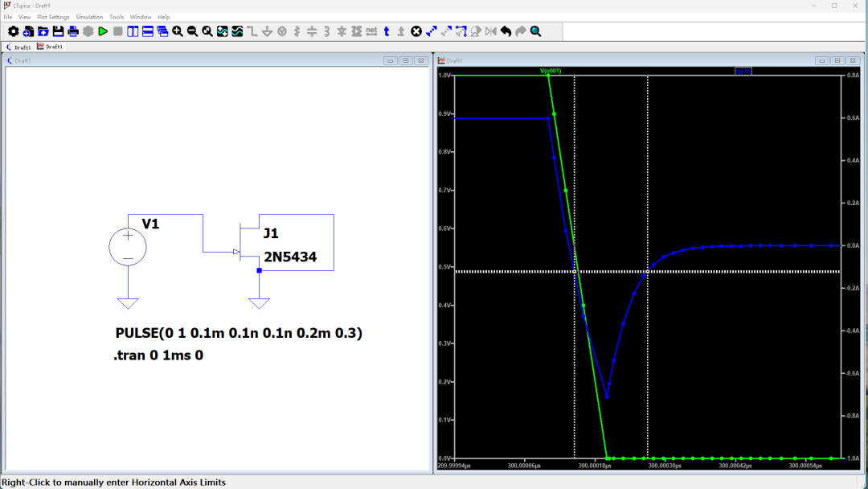Open the Window menu
868x489 pixels.
(x=141, y=17)
